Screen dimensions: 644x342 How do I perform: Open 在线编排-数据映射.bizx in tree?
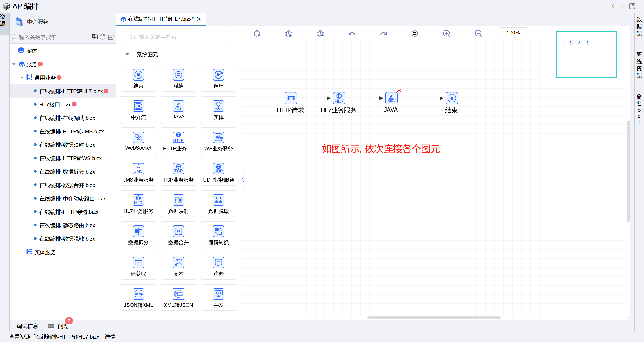click(x=67, y=145)
